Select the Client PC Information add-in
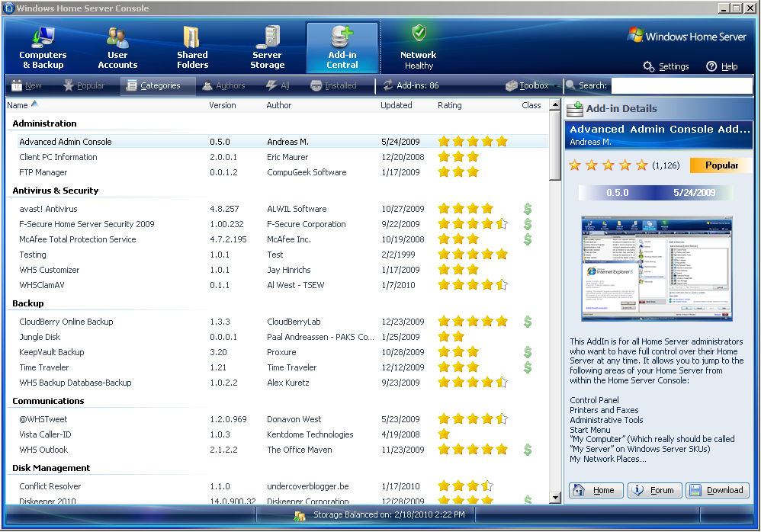This screenshot has width=761, height=532. [58, 157]
